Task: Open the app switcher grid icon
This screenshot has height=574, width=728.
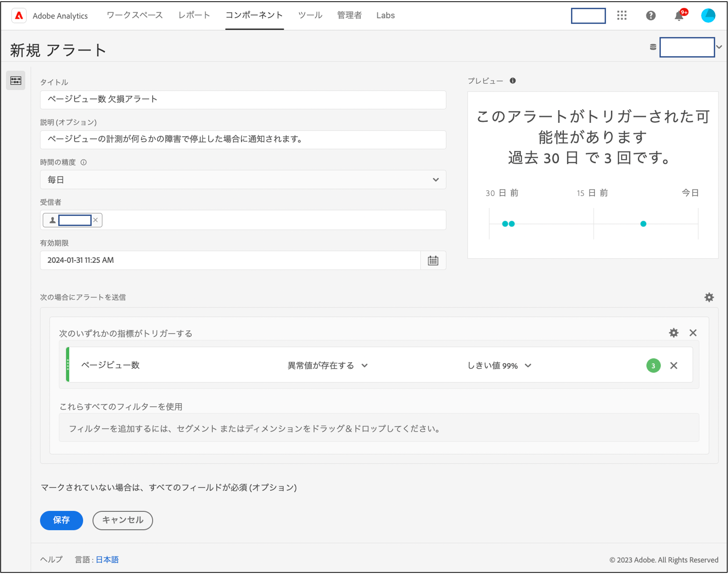Action: (x=621, y=16)
